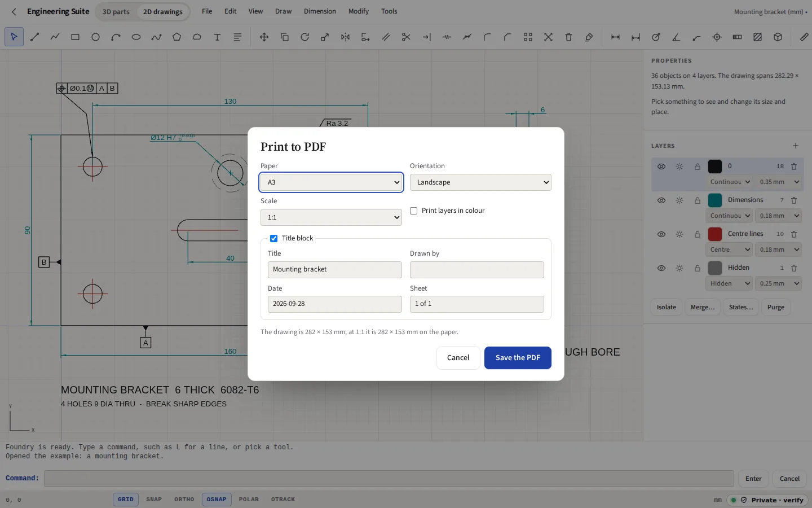Screen dimensions: 812x508
Task: Activate the Circle tool
Action: coord(95,37)
